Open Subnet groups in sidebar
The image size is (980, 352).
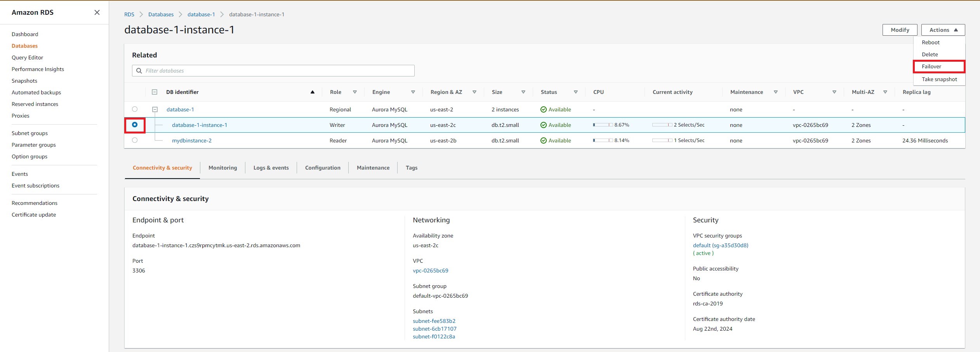point(30,133)
